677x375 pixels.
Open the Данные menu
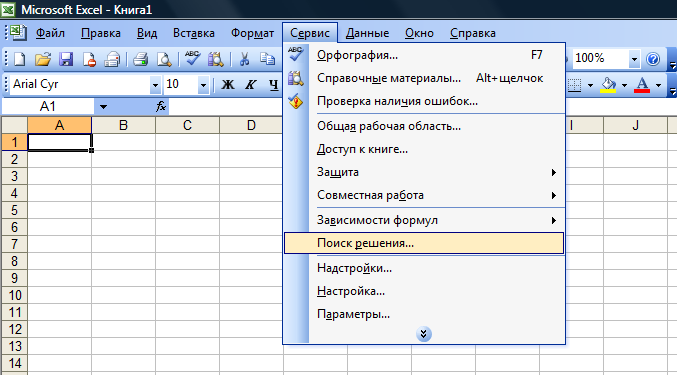[x=367, y=33]
